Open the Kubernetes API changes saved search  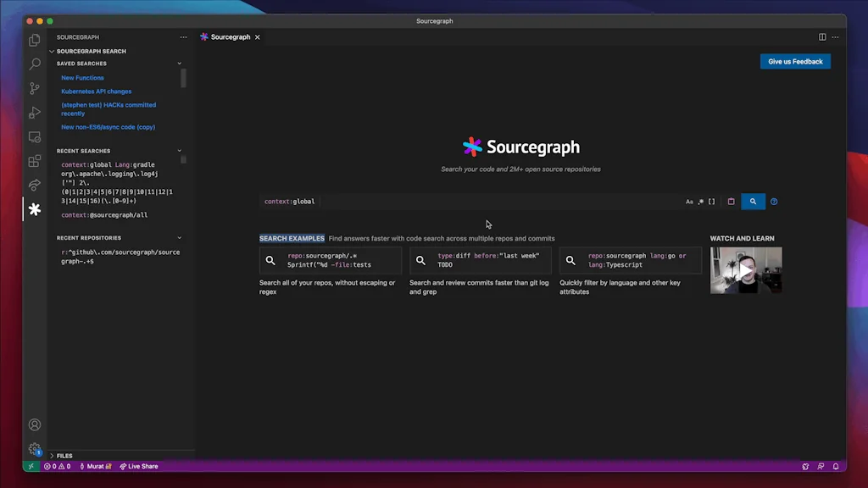96,91
